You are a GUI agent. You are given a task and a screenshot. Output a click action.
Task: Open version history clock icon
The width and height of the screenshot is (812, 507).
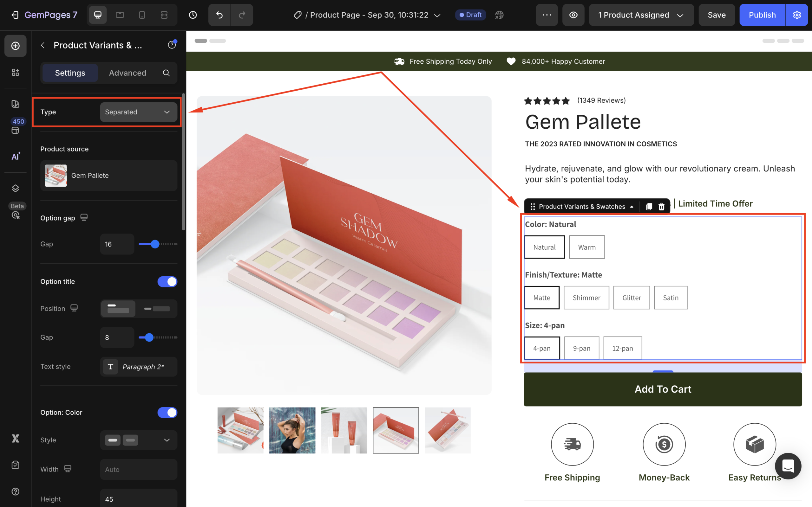(x=193, y=15)
